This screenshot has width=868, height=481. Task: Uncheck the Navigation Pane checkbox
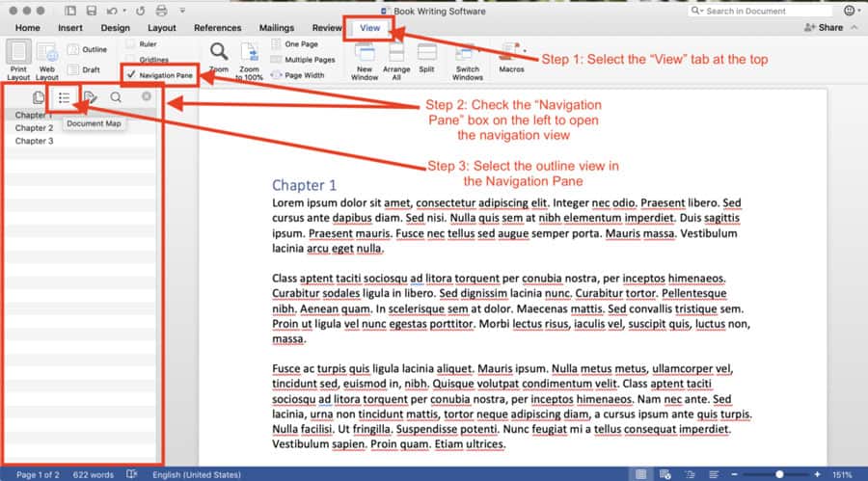(x=130, y=74)
